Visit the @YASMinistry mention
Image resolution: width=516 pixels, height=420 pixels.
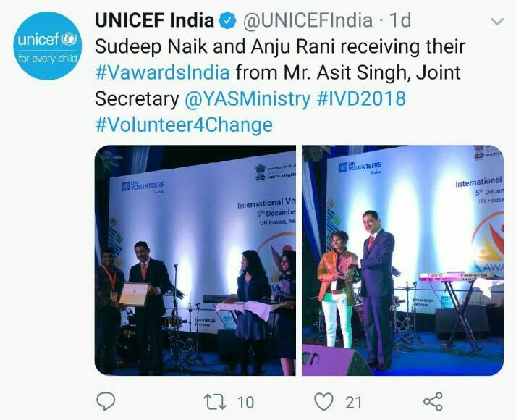(x=248, y=98)
